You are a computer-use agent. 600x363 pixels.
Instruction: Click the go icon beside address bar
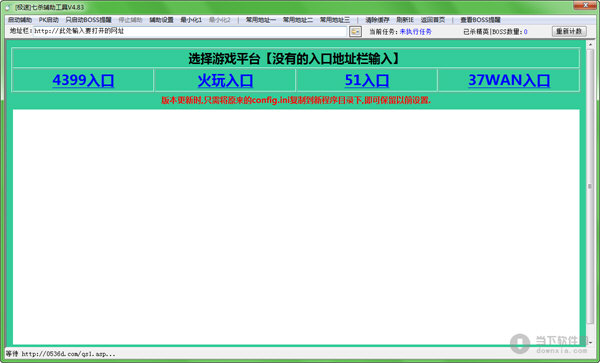click(355, 31)
